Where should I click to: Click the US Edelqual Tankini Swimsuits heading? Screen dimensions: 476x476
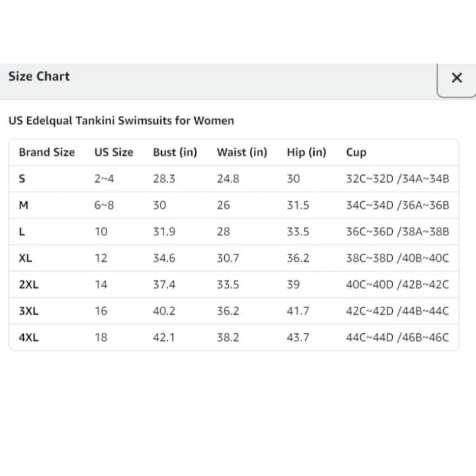[x=121, y=121]
